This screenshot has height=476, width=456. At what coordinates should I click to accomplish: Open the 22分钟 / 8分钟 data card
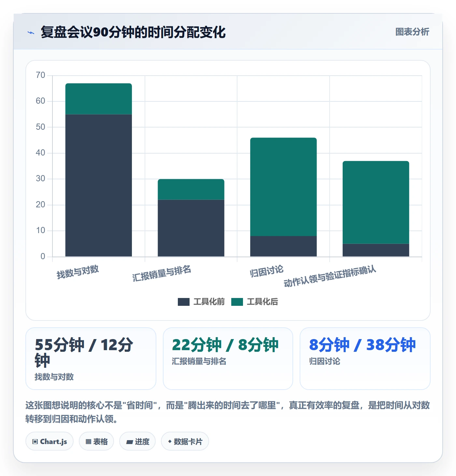[x=228, y=359]
